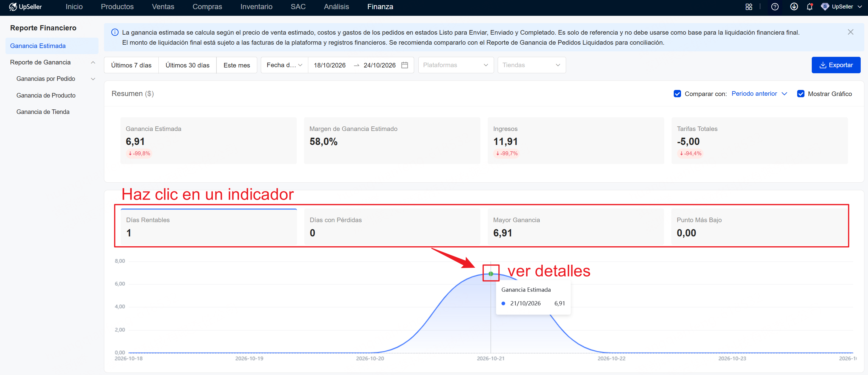Open the download center icon
Viewport: 868px width, 375px height.
click(x=794, y=7)
